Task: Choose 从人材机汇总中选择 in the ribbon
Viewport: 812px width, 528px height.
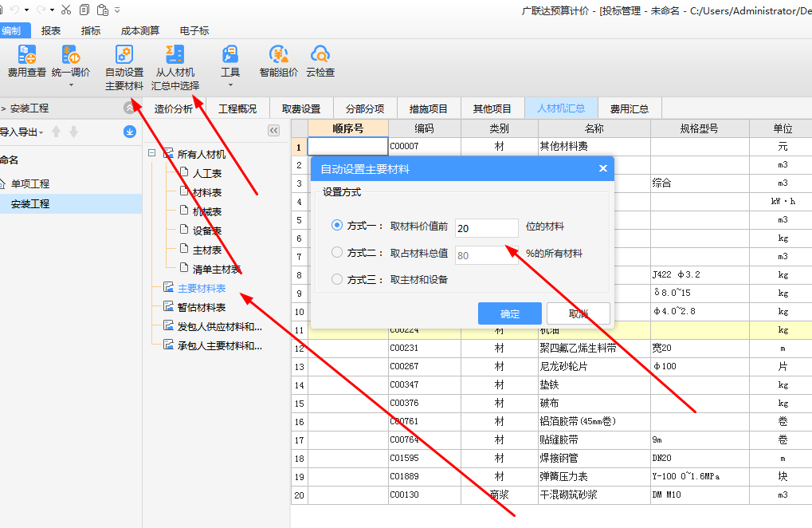Action: [175, 68]
